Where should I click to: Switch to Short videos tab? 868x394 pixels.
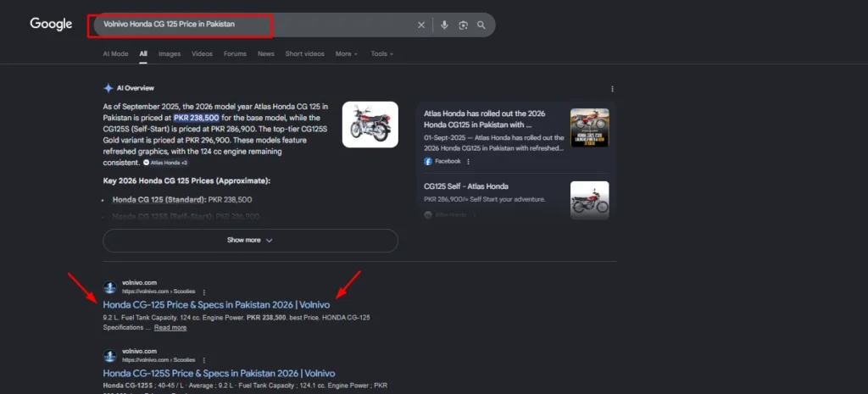pyautogui.click(x=305, y=53)
